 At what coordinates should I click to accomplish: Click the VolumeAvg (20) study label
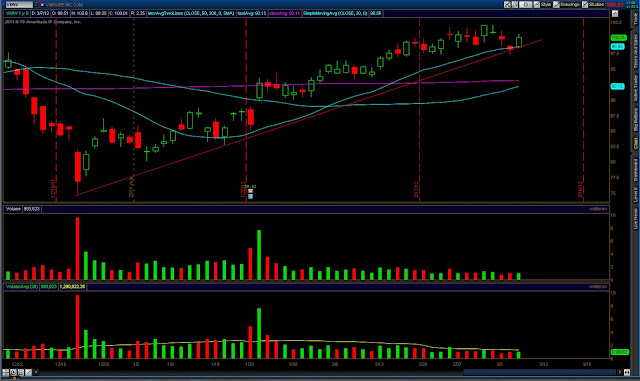click(22, 287)
